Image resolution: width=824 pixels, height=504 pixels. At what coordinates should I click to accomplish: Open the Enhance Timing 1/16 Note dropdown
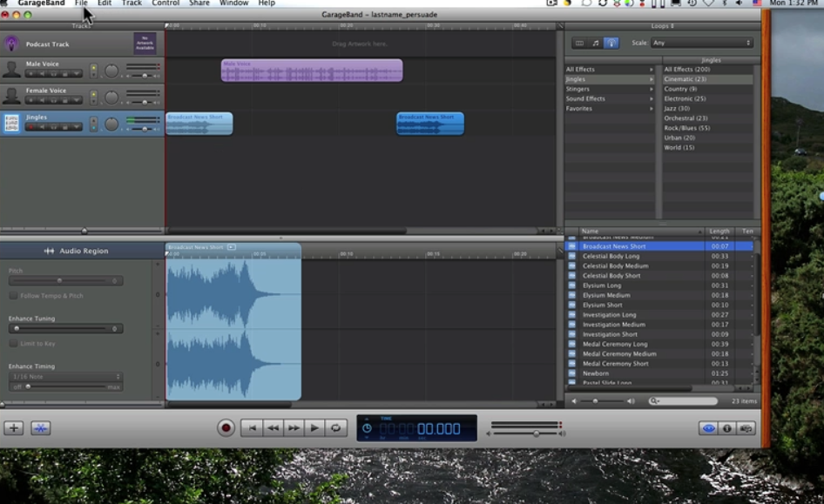pyautogui.click(x=65, y=376)
